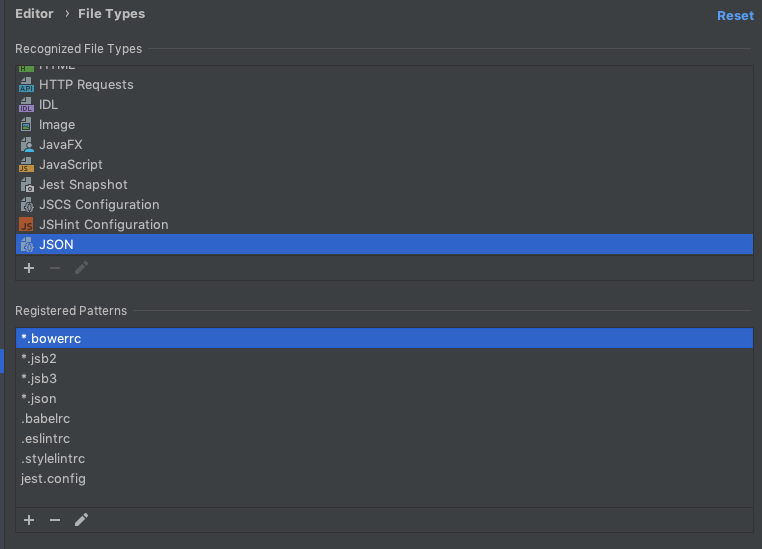Choose the jest.config pattern
The image size is (762, 549).
(384, 479)
